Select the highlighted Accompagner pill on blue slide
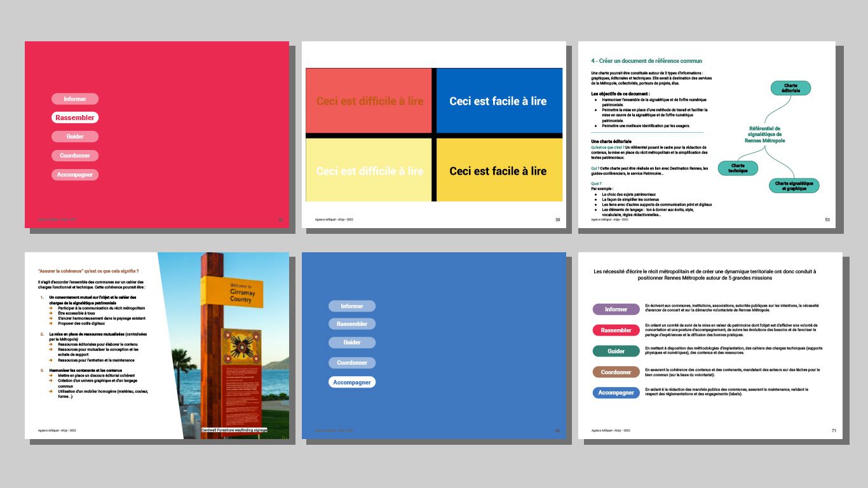This screenshot has width=868, height=488. click(x=352, y=382)
